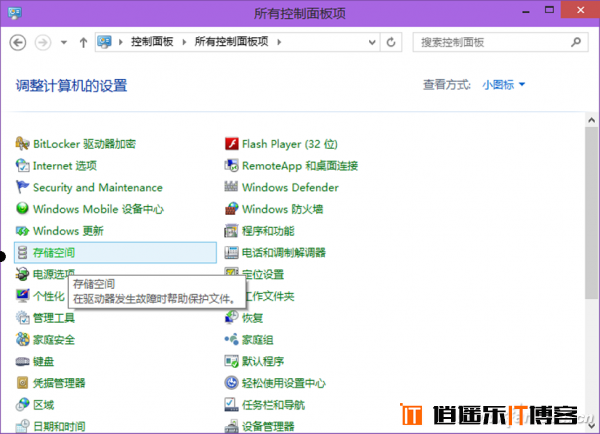Viewport: 600px width, 434px height.
Task: Refresh the control panel view
Action: (391, 42)
